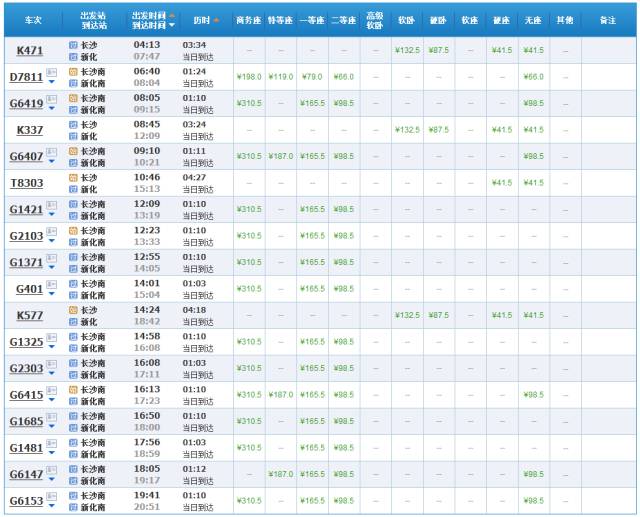Viewport: 640px width, 517px height.
Task: Click departure time 14:24 in K577 row
Action: [147, 310]
